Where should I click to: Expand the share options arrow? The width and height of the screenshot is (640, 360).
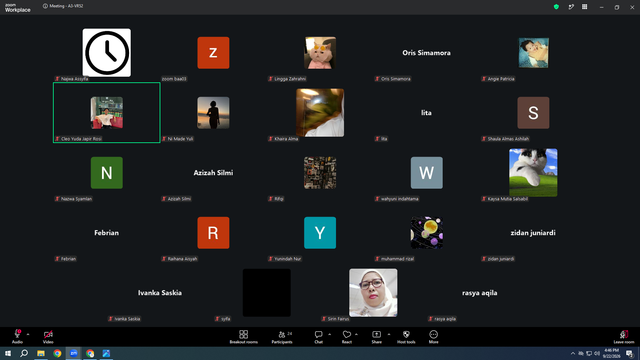(389, 334)
